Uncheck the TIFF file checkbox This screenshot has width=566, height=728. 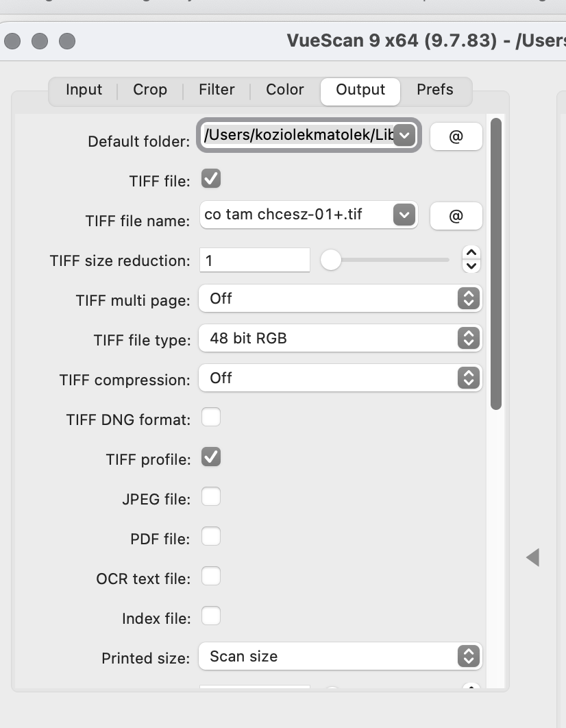point(211,180)
